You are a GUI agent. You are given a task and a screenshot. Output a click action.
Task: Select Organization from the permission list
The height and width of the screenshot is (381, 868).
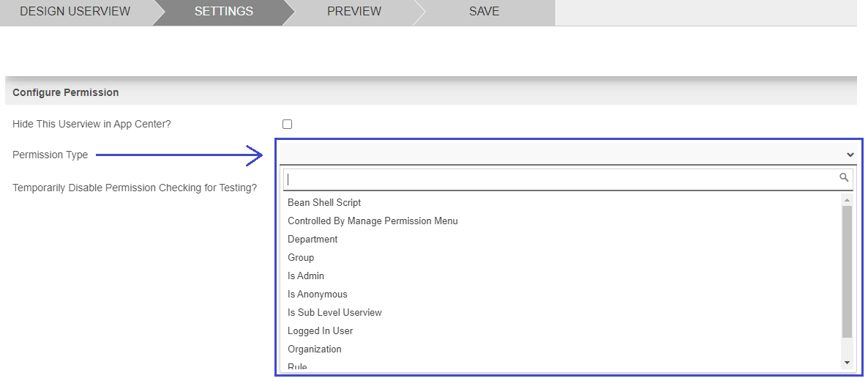click(314, 349)
